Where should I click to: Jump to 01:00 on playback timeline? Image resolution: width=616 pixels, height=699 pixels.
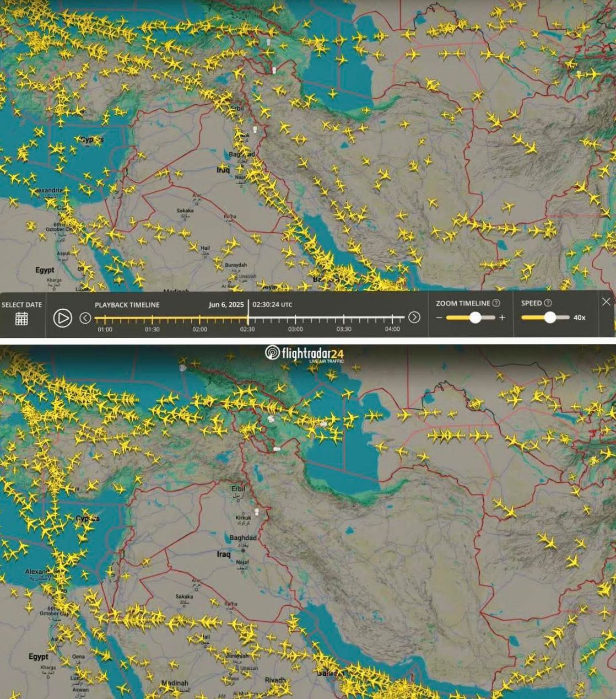(105, 329)
